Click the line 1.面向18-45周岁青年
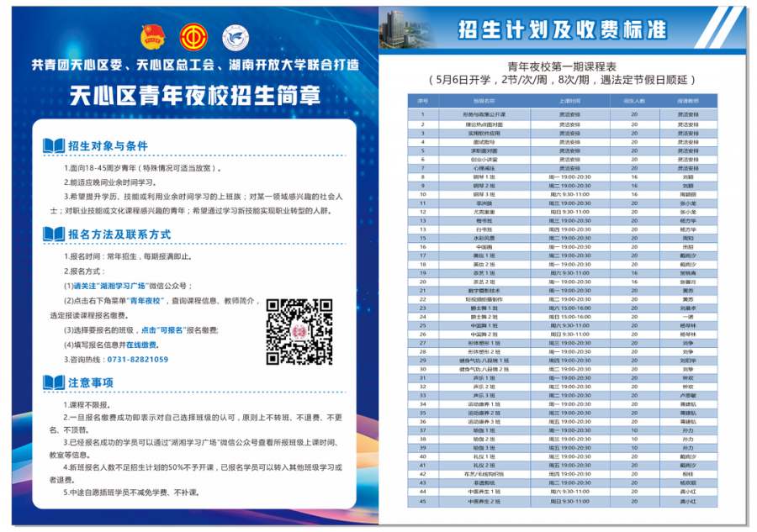Image resolution: width=757 pixels, height=532 pixels. tap(143, 168)
